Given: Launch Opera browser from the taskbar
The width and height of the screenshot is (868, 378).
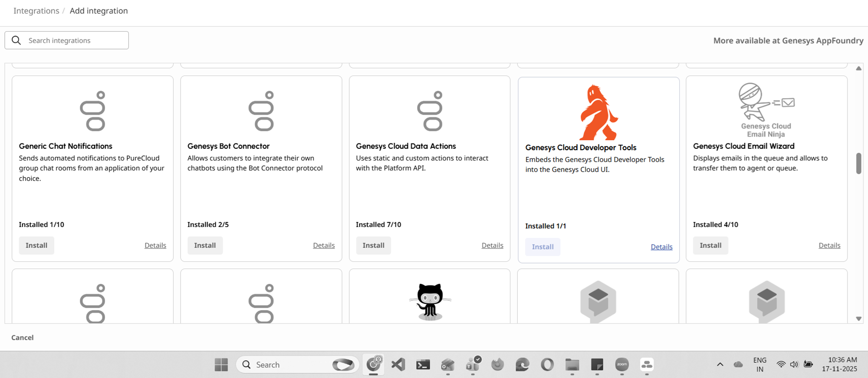Looking at the screenshot, I should click(x=547, y=365).
